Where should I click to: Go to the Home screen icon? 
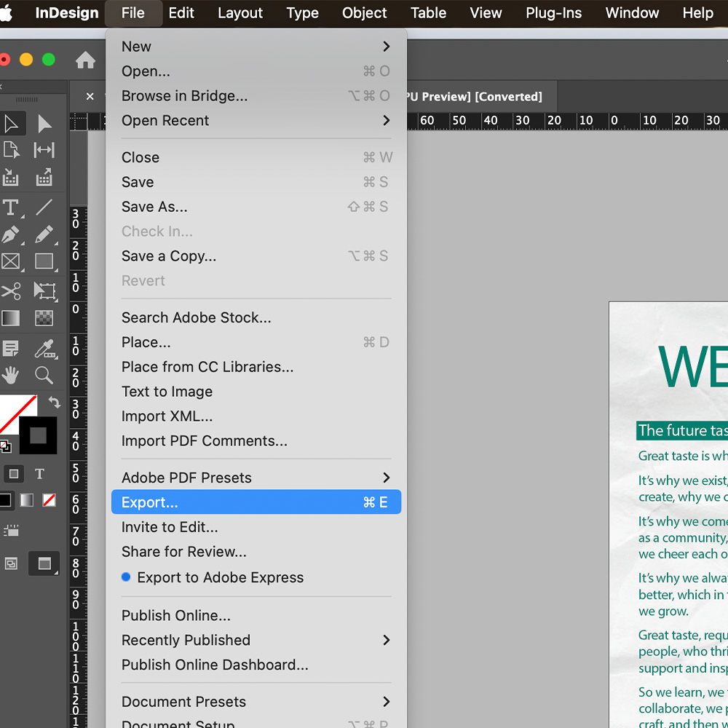[85, 60]
